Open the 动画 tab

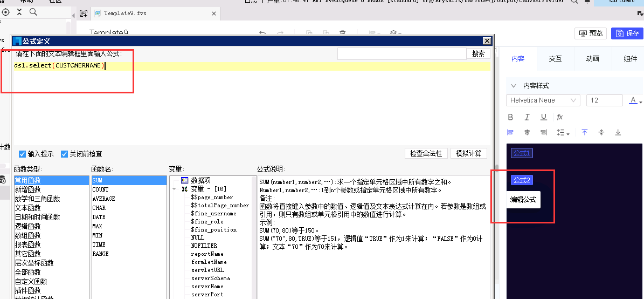pyautogui.click(x=592, y=59)
